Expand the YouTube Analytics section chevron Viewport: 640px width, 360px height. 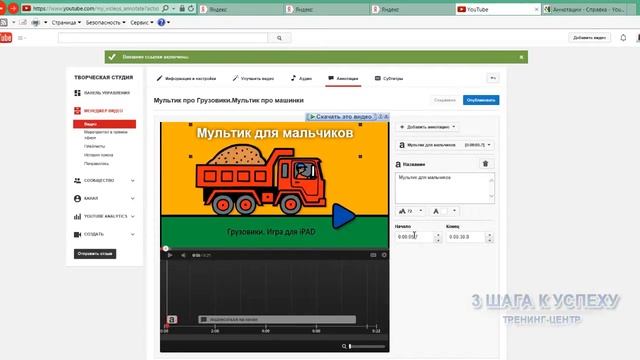tap(133, 216)
